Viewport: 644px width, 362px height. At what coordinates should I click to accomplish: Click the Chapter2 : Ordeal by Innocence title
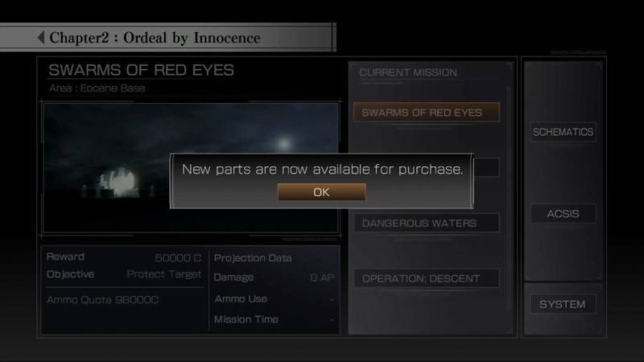155,38
